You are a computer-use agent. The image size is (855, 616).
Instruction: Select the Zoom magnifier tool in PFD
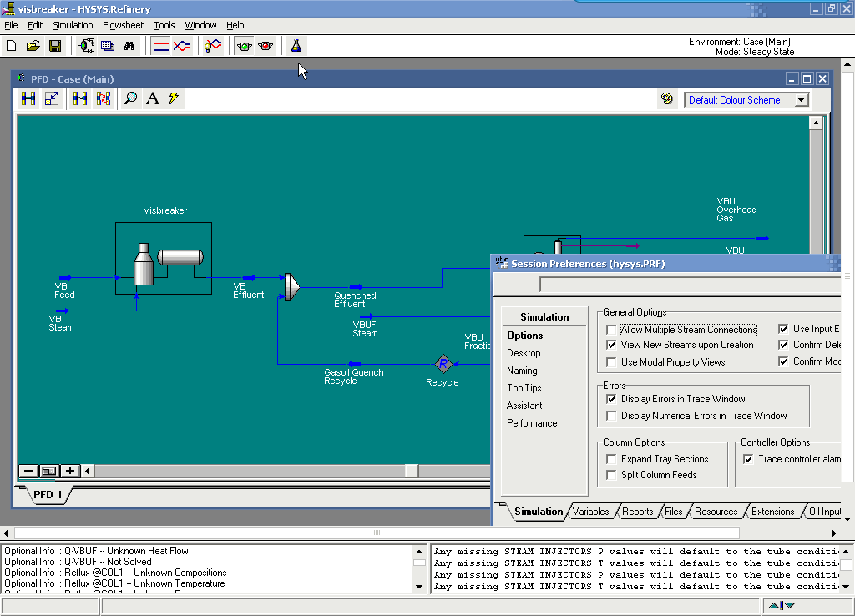131,98
